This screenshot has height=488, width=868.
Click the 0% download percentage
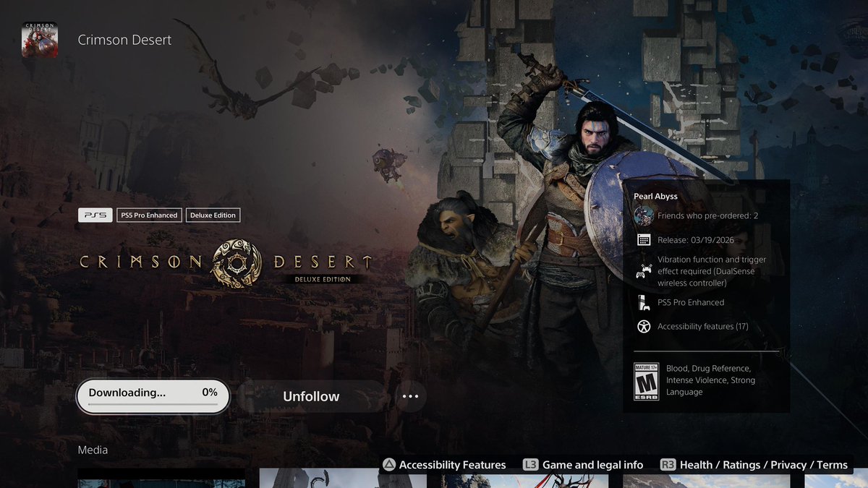pos(210,393)
